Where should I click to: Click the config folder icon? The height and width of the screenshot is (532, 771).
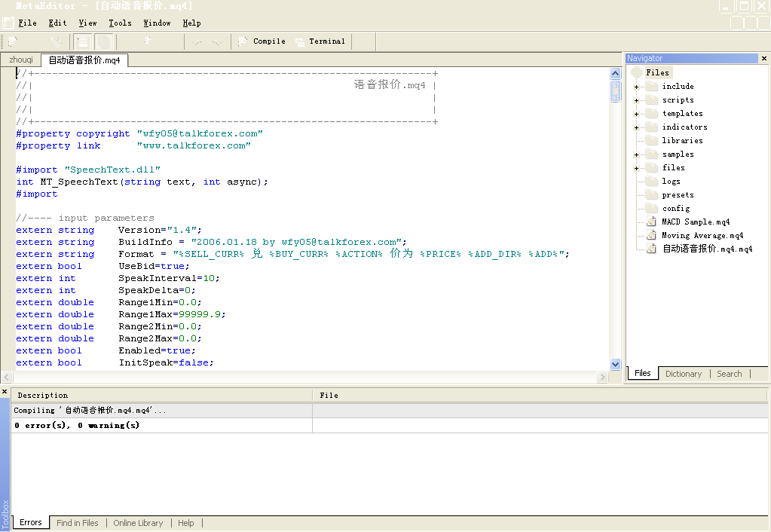(652, 208)
